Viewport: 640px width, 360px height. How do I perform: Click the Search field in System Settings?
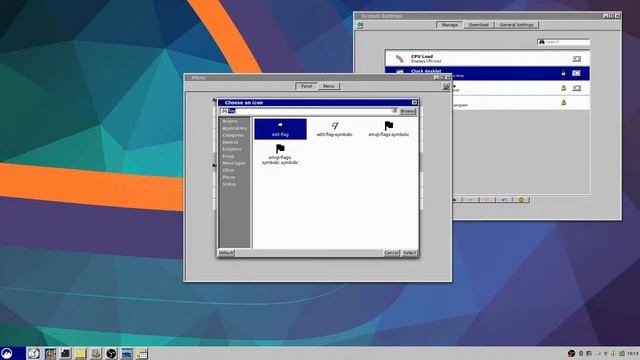(x=563, y=42)
